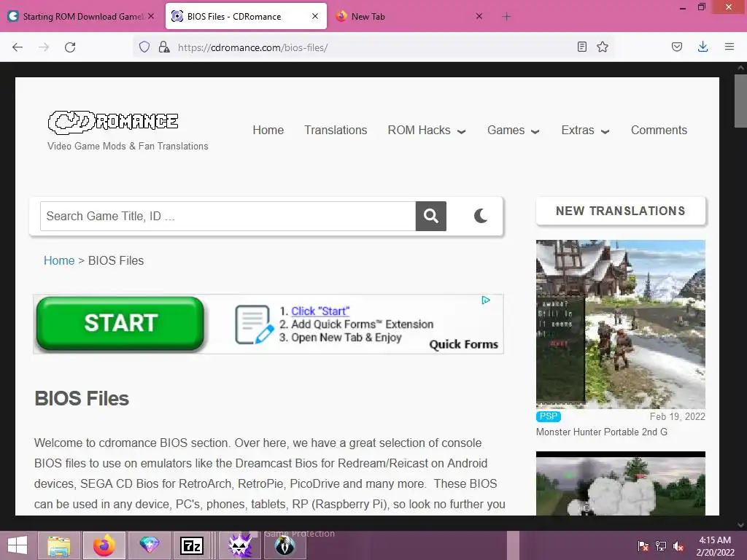Close the BIOS Files - CDRomance tab

[x=315, y=16]
